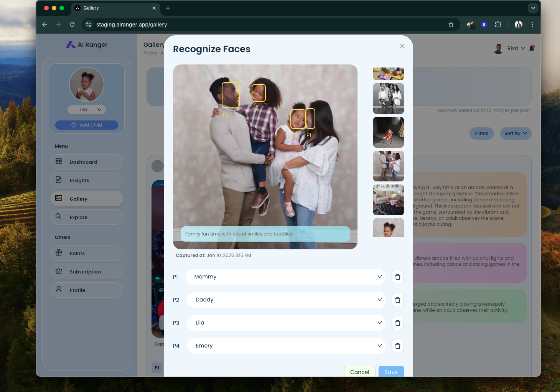Click the address bar URL
The height and width of the screenshot is (392, 560).
(x=132, y=25)
